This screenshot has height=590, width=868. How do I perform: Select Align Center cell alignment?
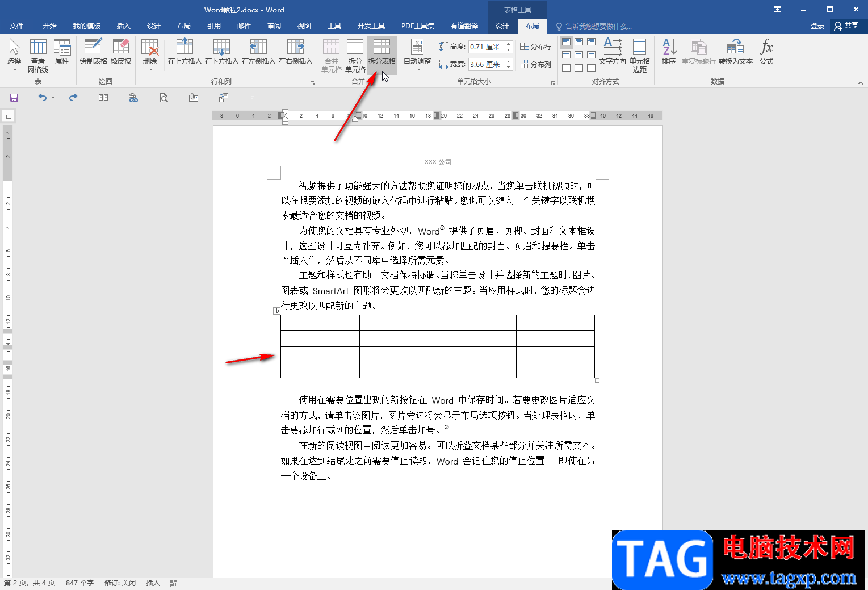[578, 55]
